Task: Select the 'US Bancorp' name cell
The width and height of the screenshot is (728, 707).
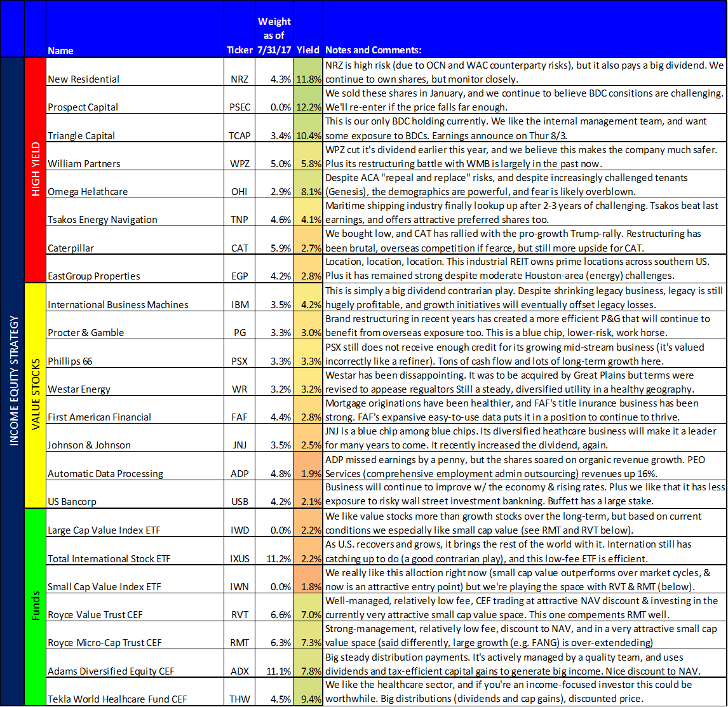Action: (135, 494)
